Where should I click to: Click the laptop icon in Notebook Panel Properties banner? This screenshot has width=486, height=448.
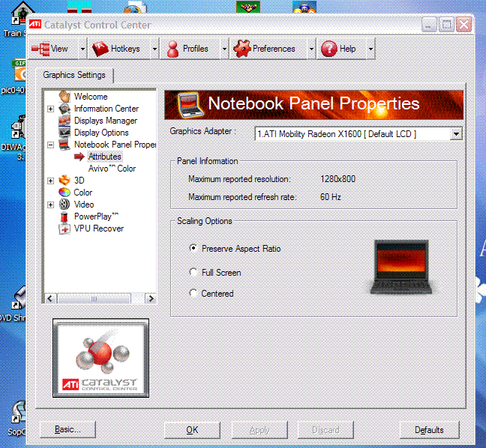(x=190, y=106)
